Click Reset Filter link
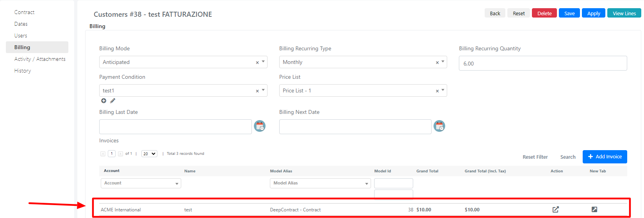The height and width of the screenshot is (218, 644). pos(535,157)
